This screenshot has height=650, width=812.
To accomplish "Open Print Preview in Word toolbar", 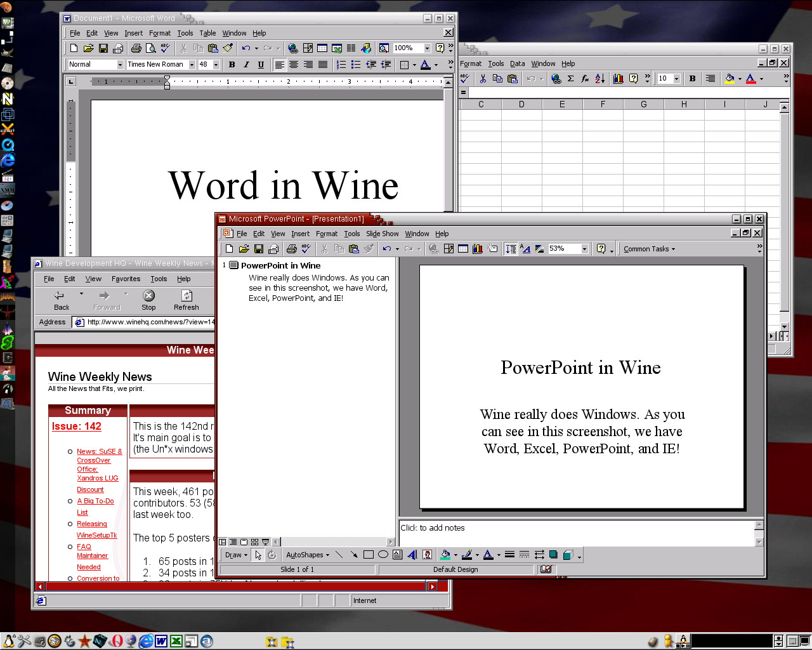I will (x=150, y=48).
